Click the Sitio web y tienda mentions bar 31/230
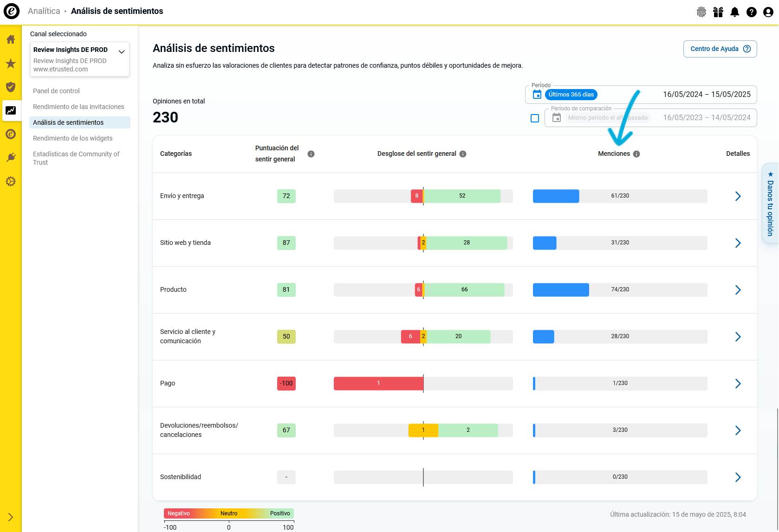 pos(620,243)
